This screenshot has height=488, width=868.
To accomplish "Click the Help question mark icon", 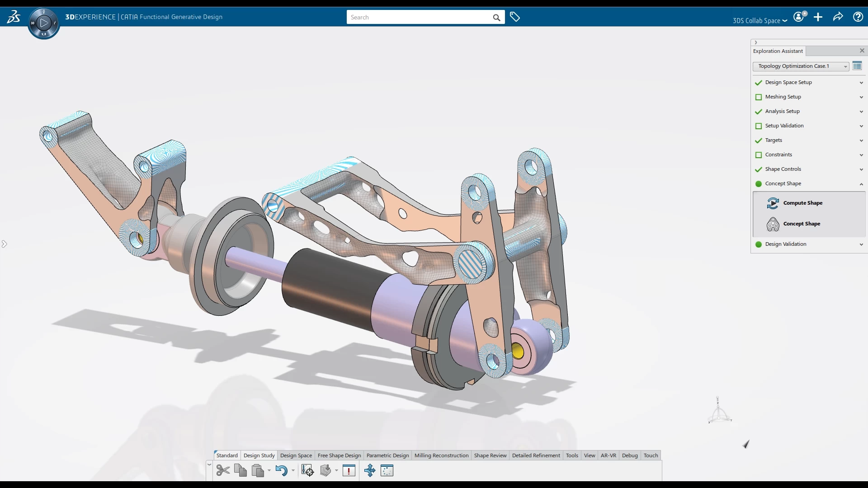I will click(x=858, y=17).
